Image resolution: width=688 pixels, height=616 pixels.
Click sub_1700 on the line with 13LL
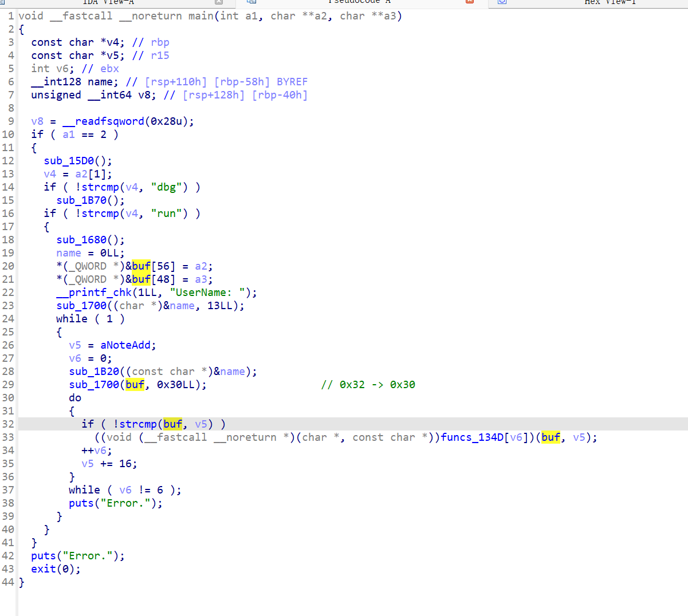(81, 306)
